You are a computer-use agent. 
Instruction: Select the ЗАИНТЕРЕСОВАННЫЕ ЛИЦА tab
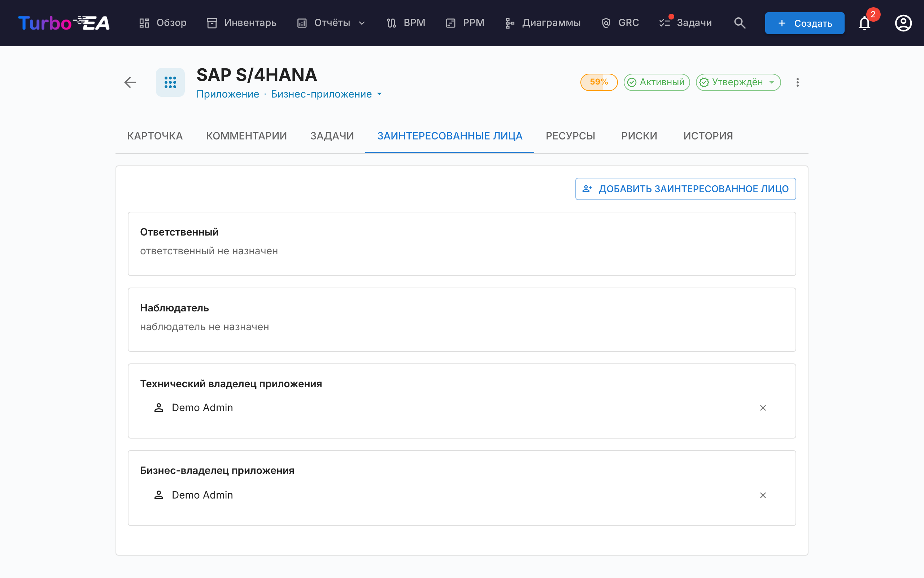pyautogui.click(x=449, y=136)
